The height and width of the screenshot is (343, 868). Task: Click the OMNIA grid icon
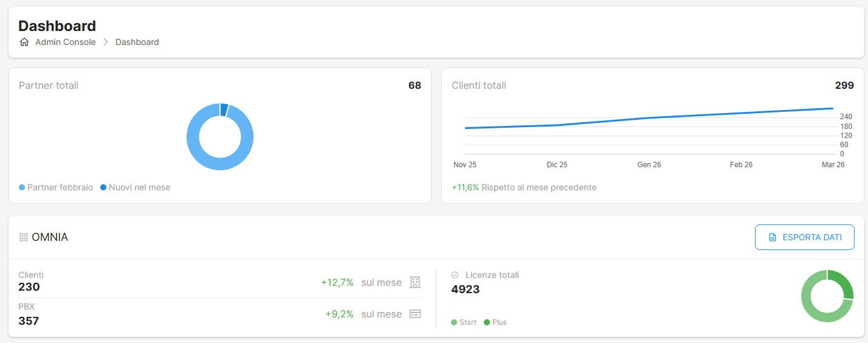[x=24, y=237]
